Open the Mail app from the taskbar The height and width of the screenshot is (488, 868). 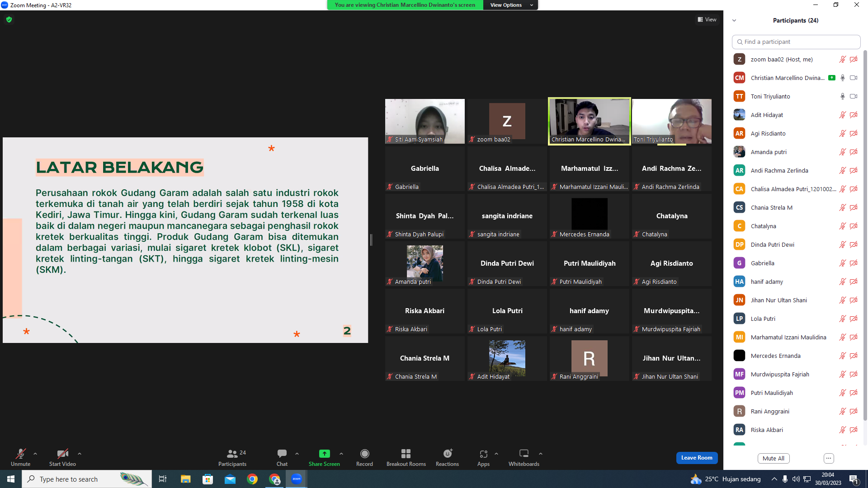[x=230, y=479]
